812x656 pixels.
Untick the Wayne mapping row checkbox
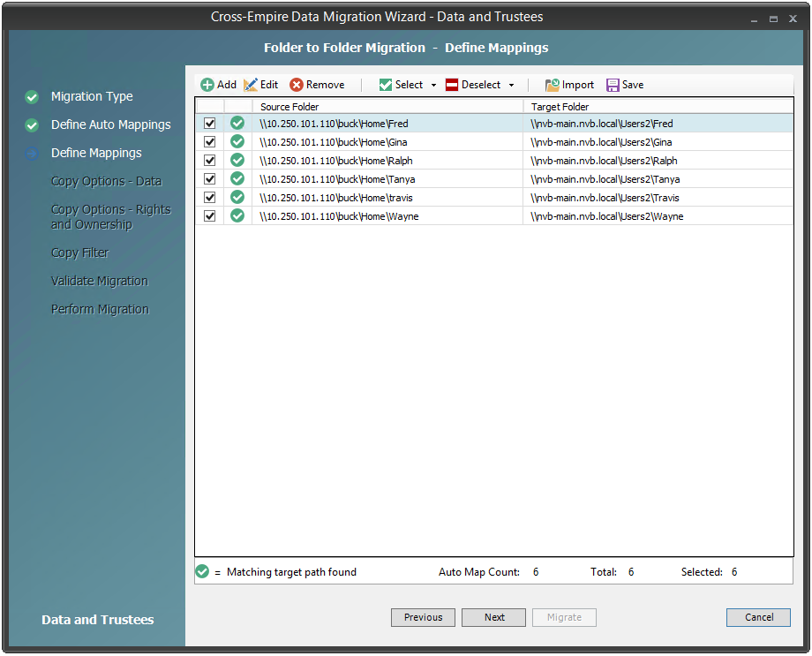[210, 216]
